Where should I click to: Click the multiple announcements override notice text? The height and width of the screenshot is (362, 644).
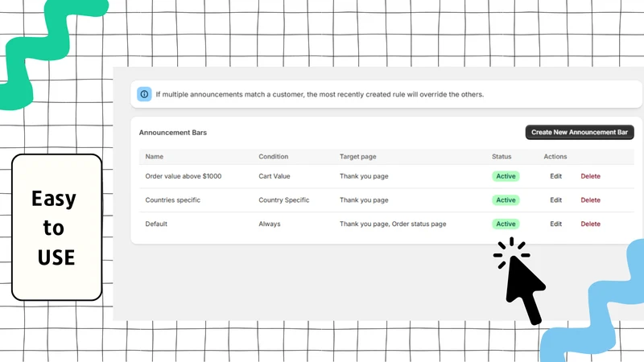click(320, 94)
